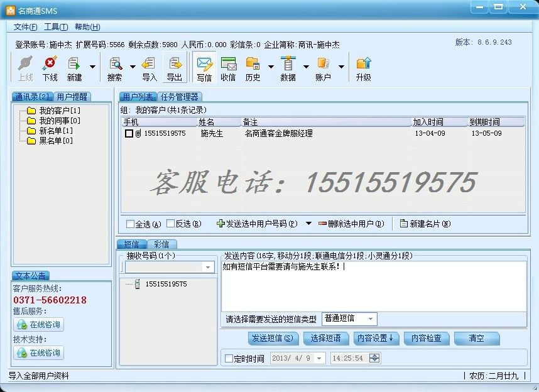The width and height of the screenshot is (539, 392).
Task: Click the 账户 account icon
Action: [323, 68]
